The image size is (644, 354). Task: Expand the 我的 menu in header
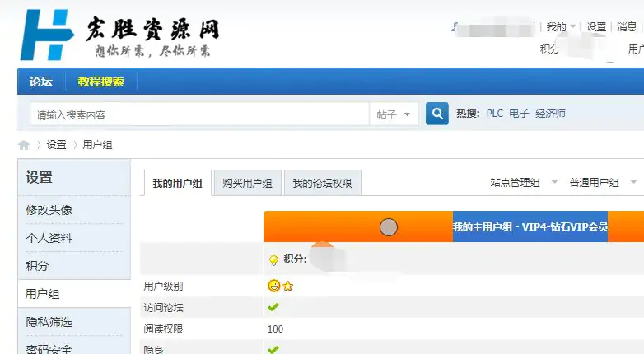(x=561, y=27)
